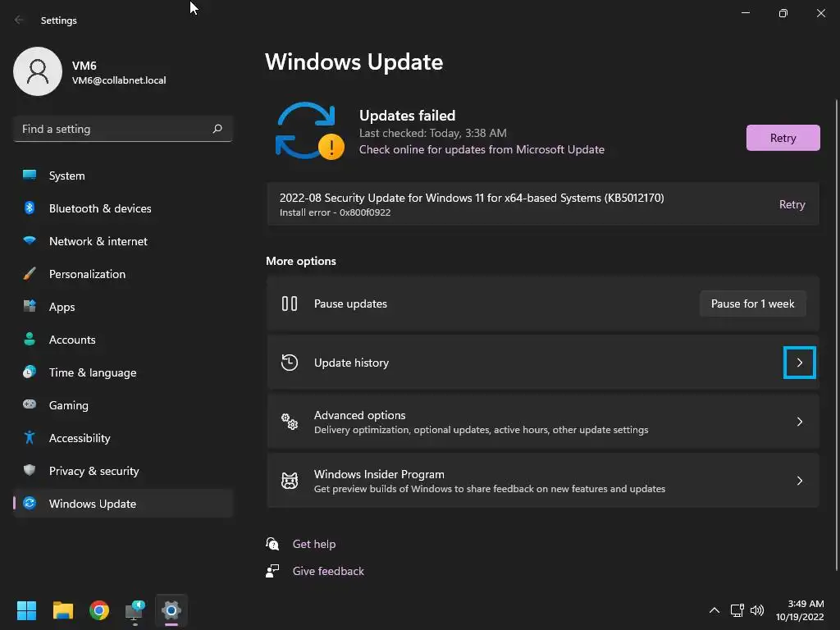
Task: Click the Gaming controller icon
Action: [30, 404]
